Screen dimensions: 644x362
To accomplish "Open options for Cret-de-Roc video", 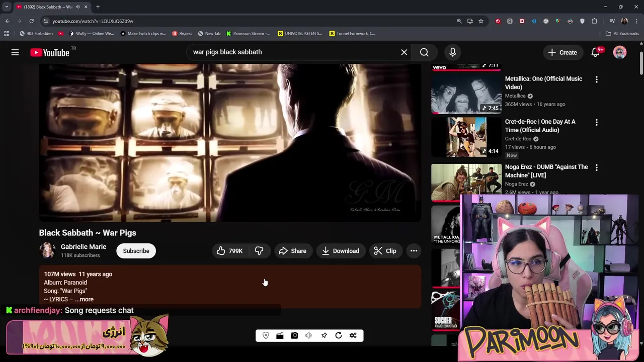I will point(597,122).
